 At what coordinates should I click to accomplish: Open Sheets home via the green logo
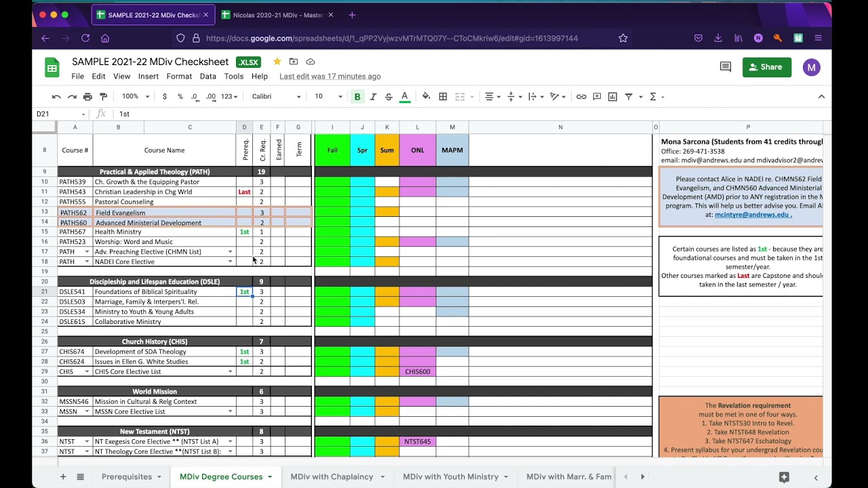tap(52, 67)
